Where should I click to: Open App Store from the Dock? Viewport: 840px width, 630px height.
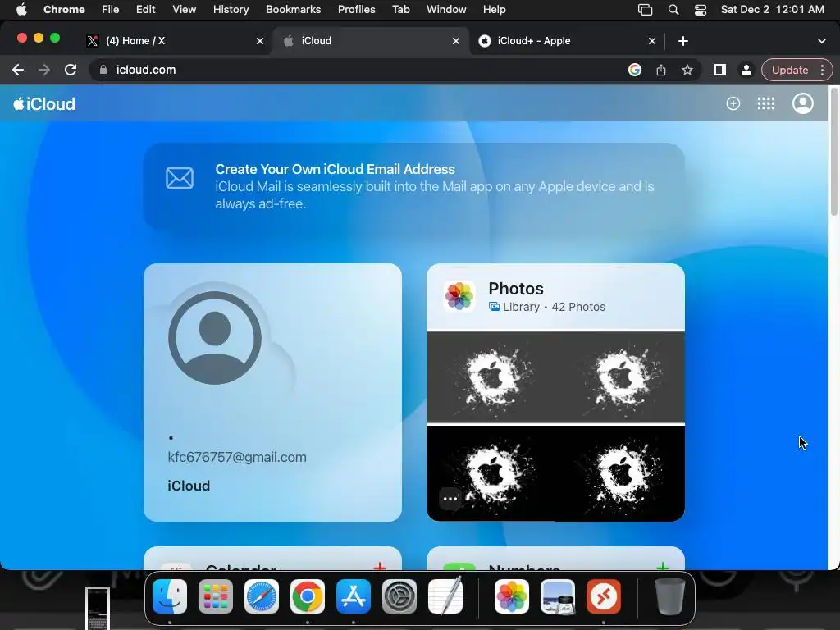click(x=354, y=596)
